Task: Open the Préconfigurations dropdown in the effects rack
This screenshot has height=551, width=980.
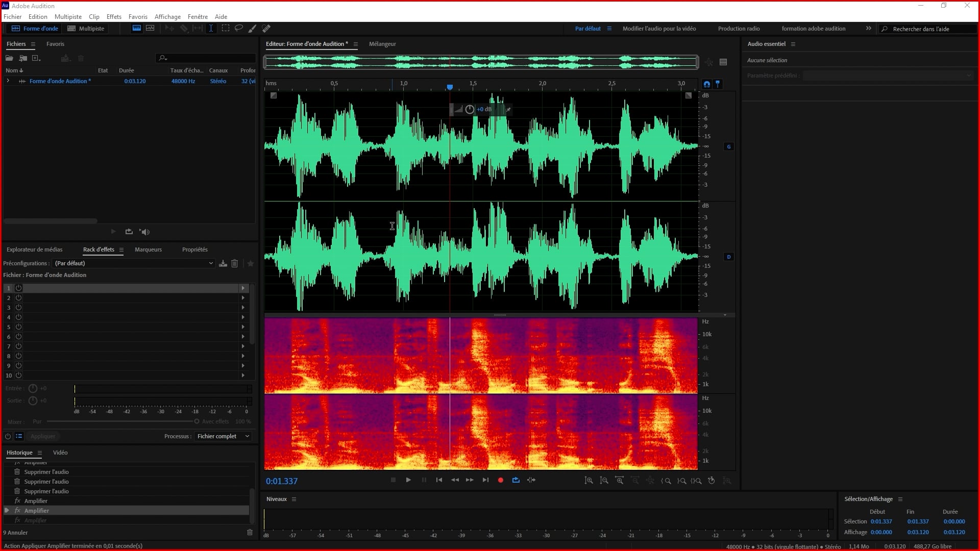Action: (x=211, y=263)
